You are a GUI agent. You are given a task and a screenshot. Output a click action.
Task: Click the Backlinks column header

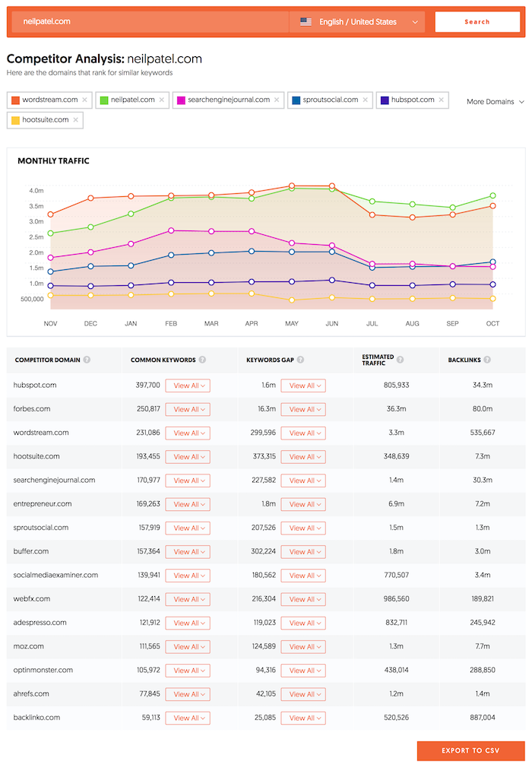(464, 360)
